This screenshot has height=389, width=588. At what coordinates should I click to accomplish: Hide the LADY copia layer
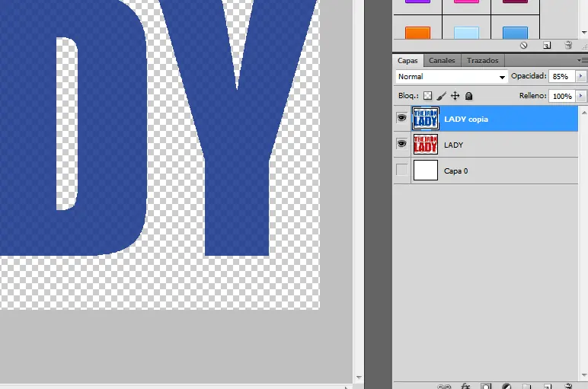(x=401, y=119)
